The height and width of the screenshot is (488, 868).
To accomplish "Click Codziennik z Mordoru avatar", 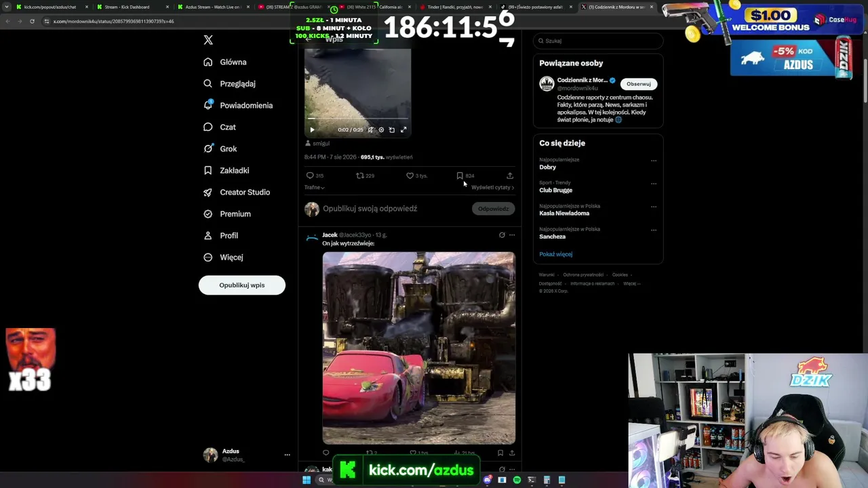I will pos(547,84).
